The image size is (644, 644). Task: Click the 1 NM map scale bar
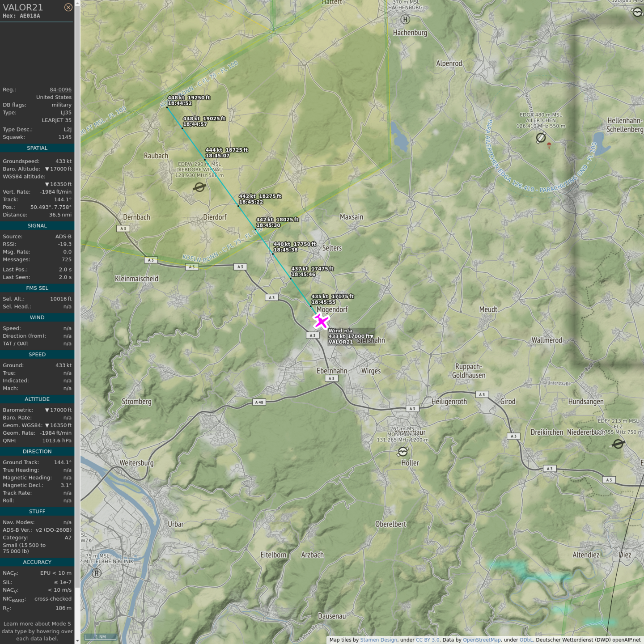point(101,637)
